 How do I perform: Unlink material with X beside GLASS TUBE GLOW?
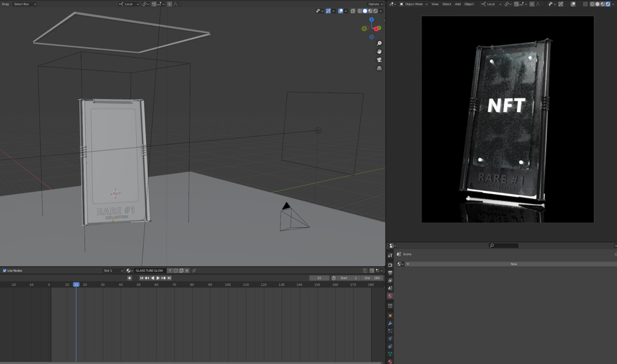tap(187, 271)
